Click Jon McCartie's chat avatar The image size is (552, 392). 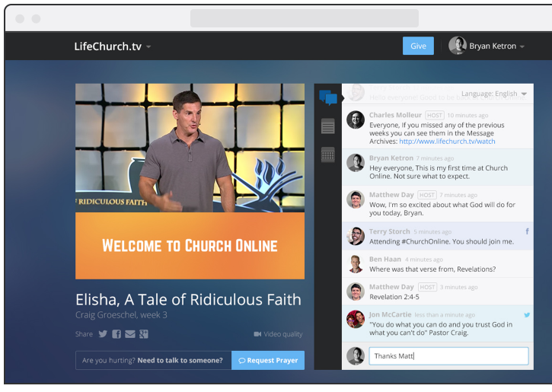pos(356,319)
